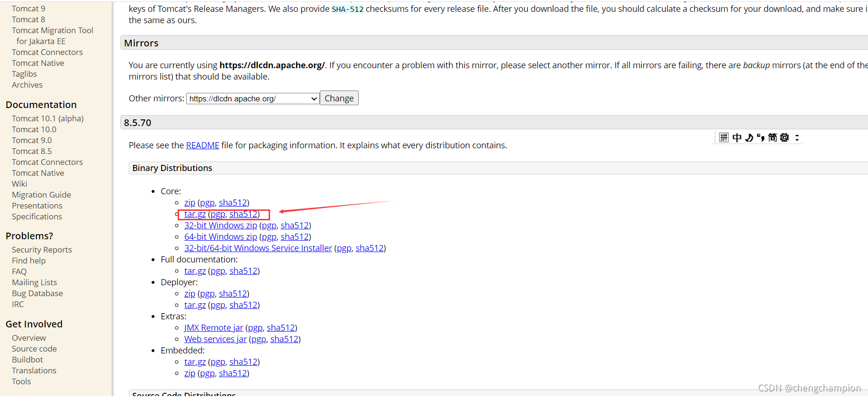Open Archives in the sidebar

point(27,85)
